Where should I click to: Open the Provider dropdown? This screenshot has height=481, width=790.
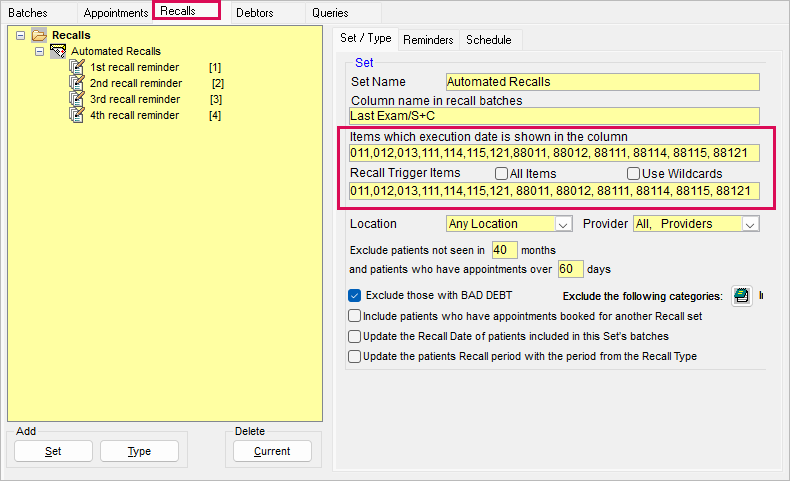(750, 224)
